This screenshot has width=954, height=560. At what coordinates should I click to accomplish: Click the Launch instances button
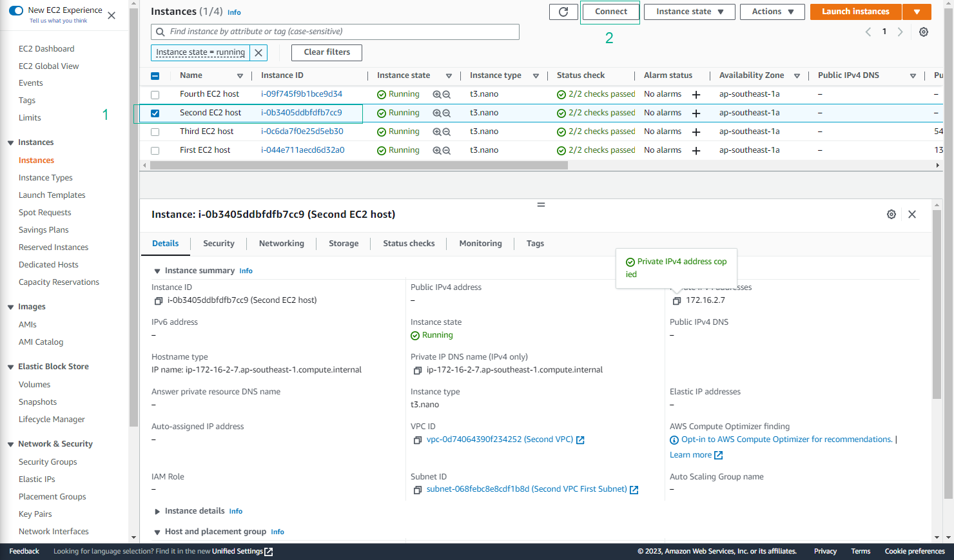[855, 12]
